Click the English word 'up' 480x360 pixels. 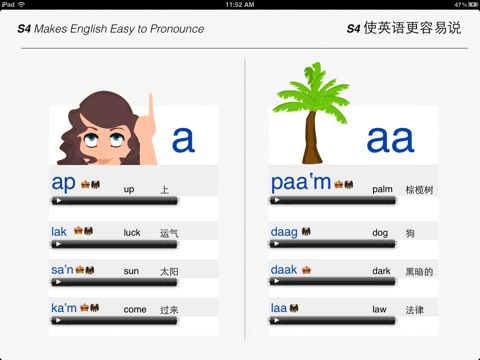point(129,190)
